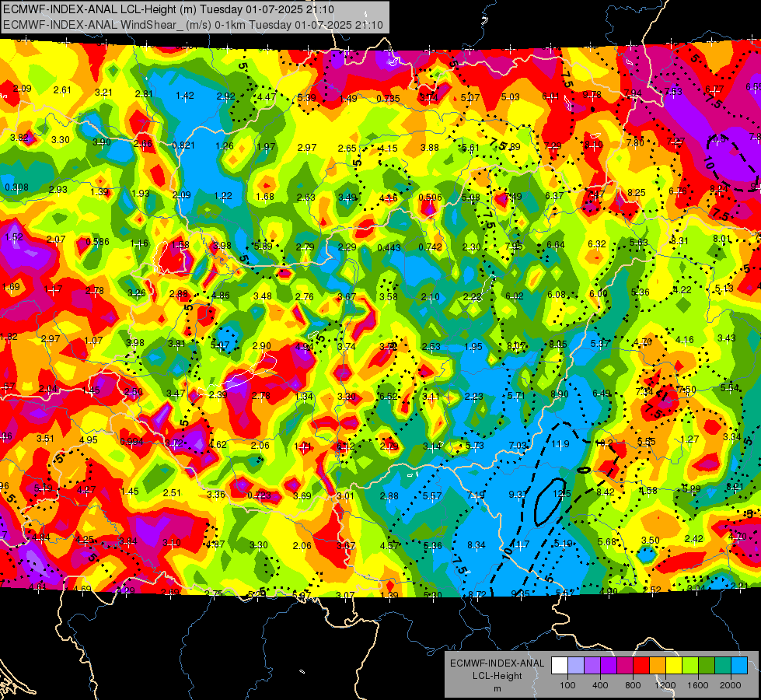Click the 2.39 value on map

pos(218,394)
